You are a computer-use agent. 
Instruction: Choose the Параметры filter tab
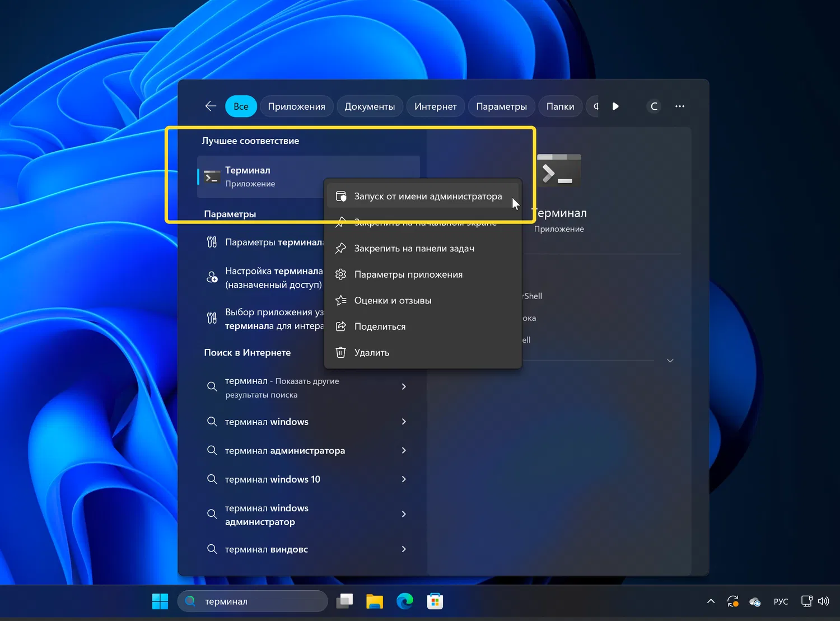(x=501, y=106)
